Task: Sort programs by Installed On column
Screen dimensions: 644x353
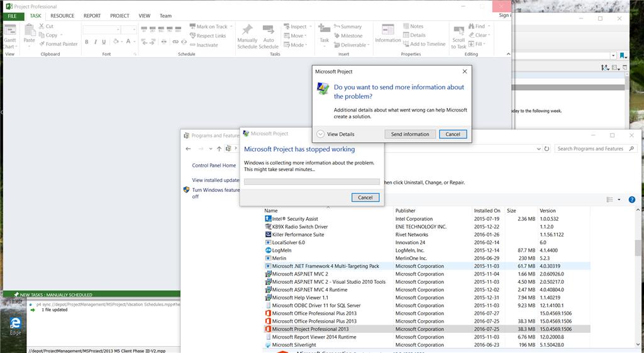Action: pyautogui.click(x=488, y=210)
